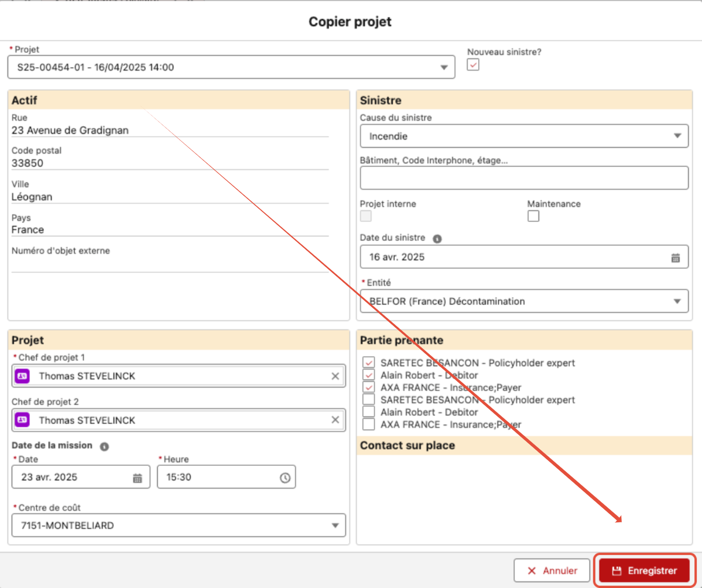Viewport: 702px width, 588px height.
Task: Clear Chef de projet 1 with X
Action: [x=335, y=376]
